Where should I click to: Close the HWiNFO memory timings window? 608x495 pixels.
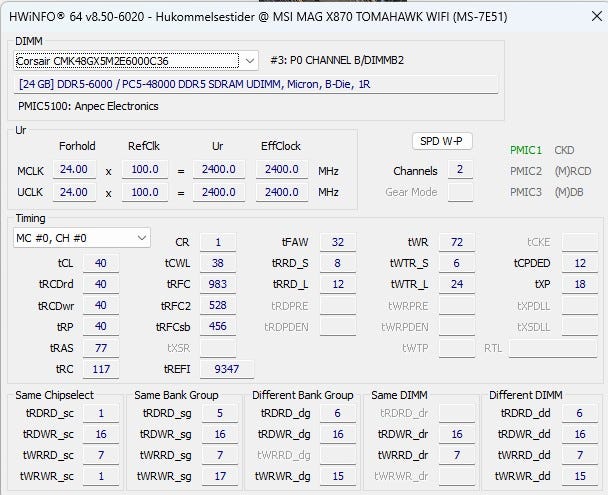click(597, 16)
